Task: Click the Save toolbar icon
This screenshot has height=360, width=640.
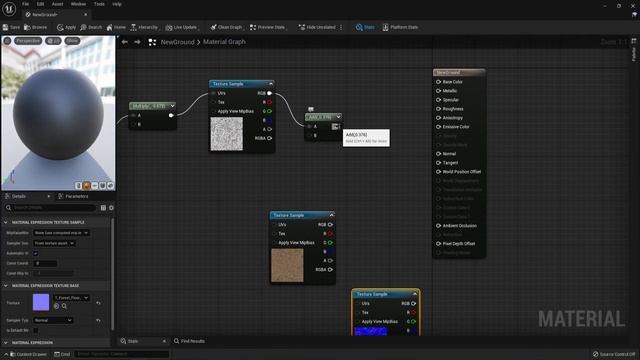Action: 11,27
